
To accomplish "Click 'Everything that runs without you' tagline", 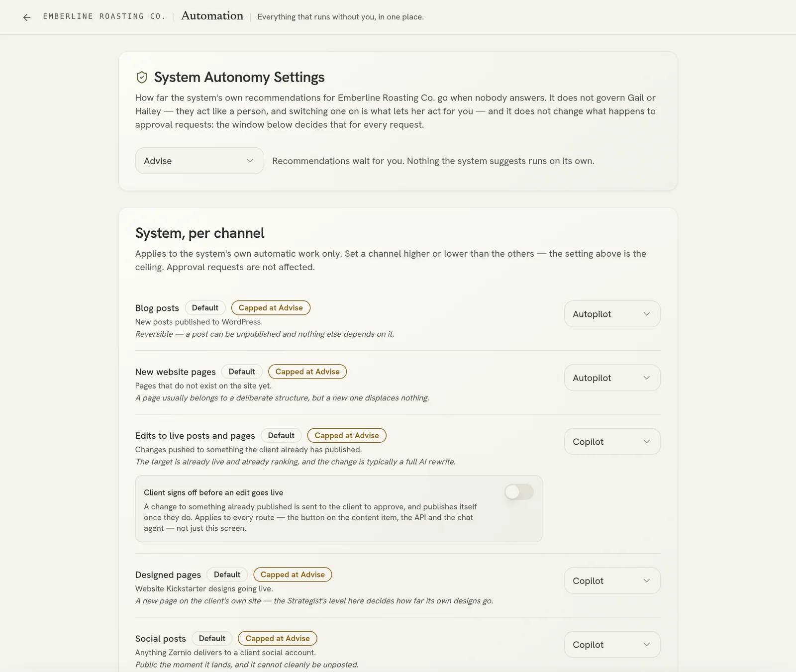I will 341,17.
